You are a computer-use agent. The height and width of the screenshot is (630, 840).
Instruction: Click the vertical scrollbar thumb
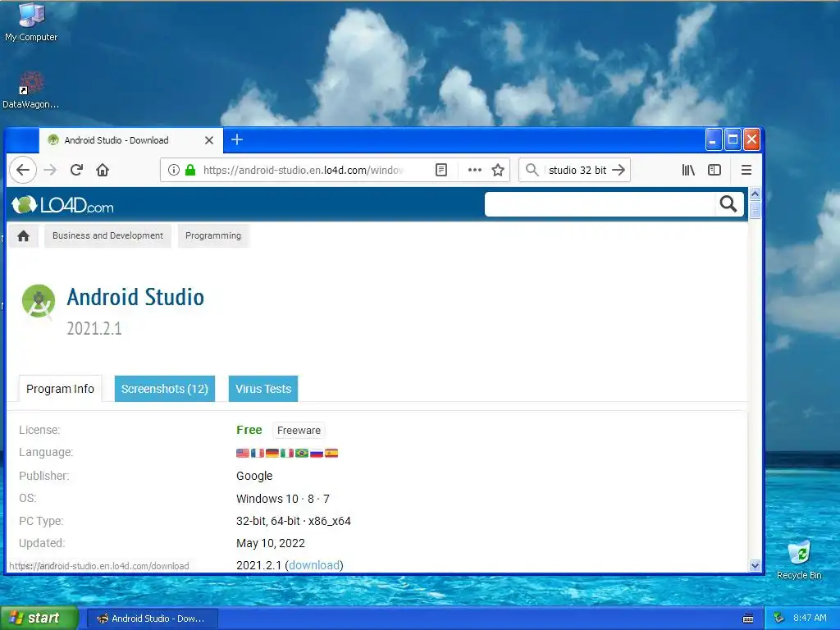point(755,209)
